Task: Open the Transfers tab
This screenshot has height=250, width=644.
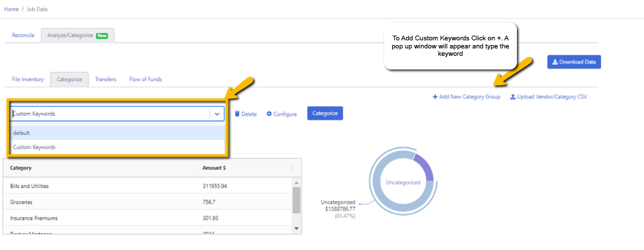Action: (x=105, y=79)
